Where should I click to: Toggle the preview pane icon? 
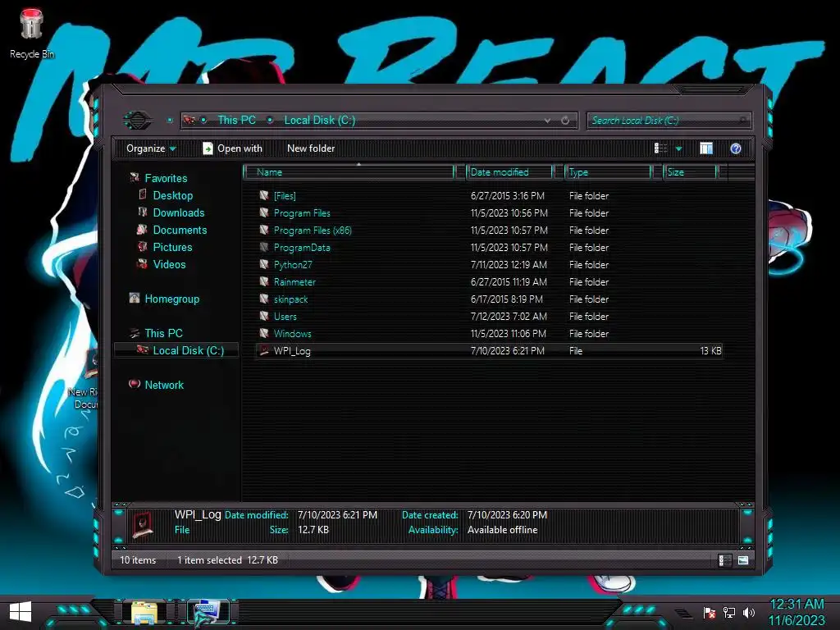pyautogui.click(x=706, y=148)
